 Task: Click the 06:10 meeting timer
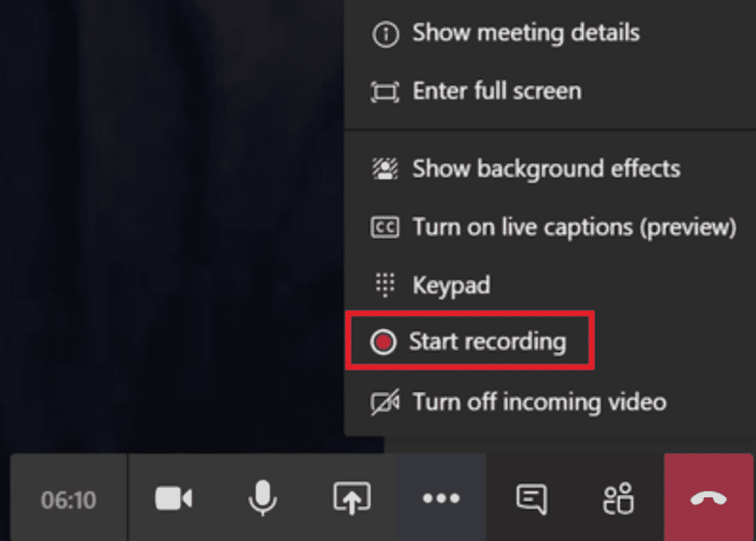point(69,499)
